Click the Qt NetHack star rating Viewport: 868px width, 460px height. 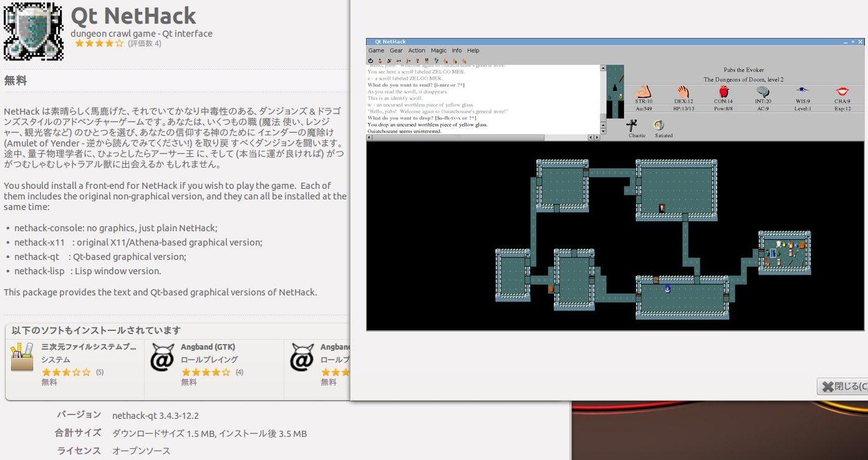pyautogui.click(x=99, y=44)
